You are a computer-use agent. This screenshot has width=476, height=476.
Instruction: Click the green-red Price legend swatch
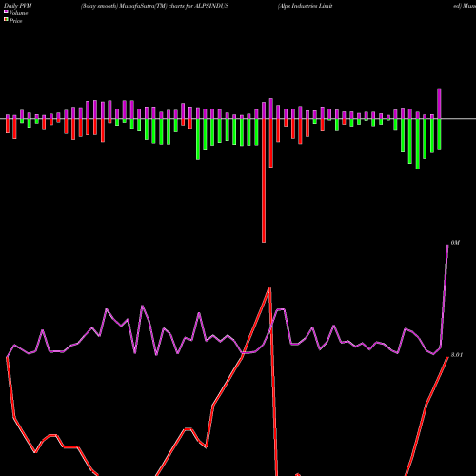click(x=6, y=20)
